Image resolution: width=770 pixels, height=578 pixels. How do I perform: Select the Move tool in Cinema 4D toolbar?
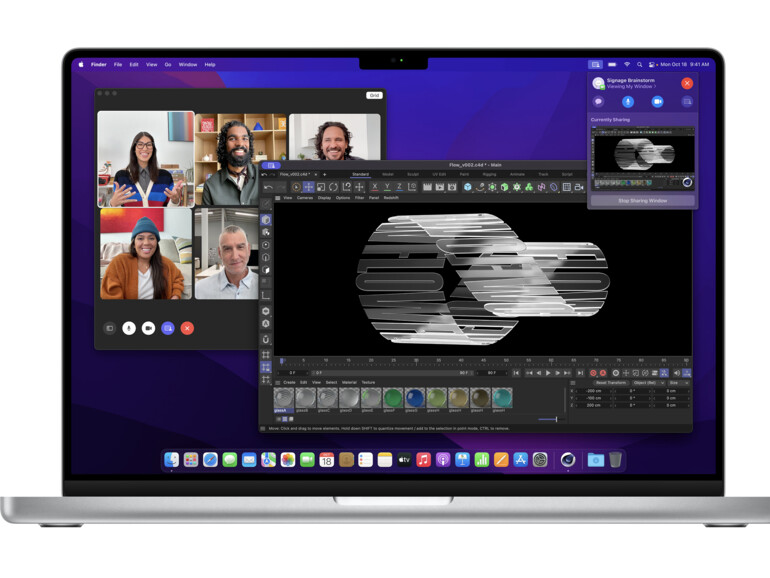coord(308,187)
